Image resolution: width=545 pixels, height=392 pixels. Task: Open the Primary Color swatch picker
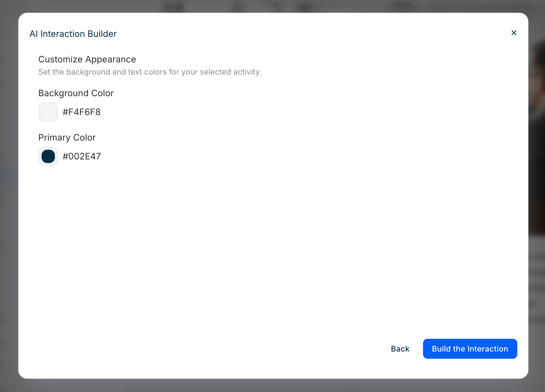click(48, 156)
